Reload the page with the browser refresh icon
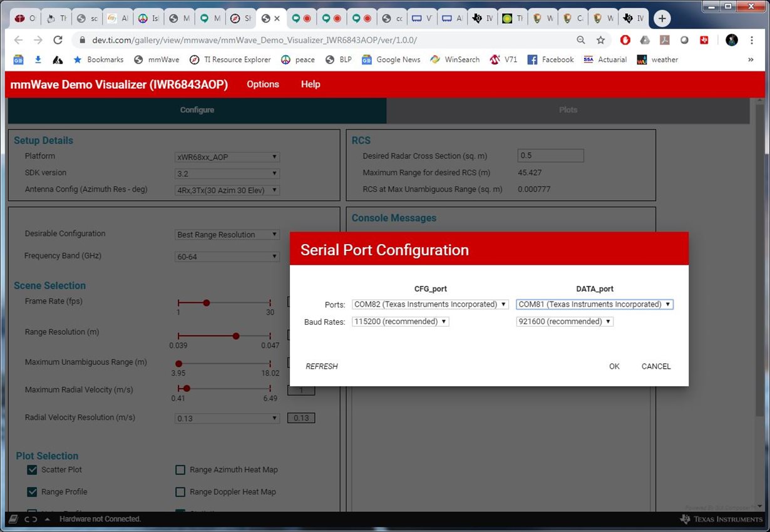This screenshot has height=532, width=770. pos(58,40)
